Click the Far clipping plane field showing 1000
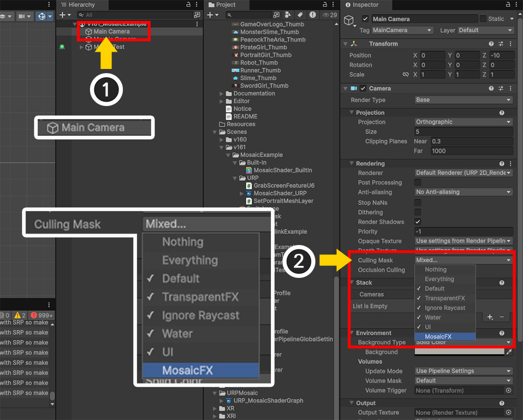This screenshot has width=523, height=420. pos(472,151)
